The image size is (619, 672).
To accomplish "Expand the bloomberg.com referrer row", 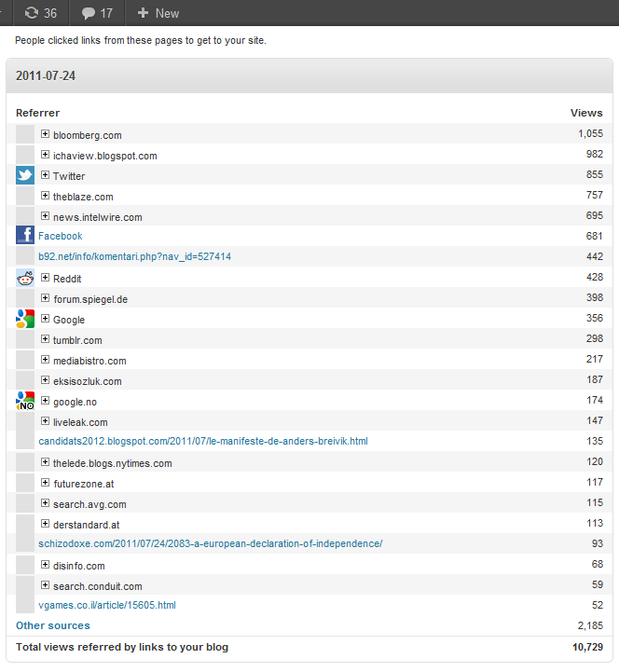I will pos(45,134).
